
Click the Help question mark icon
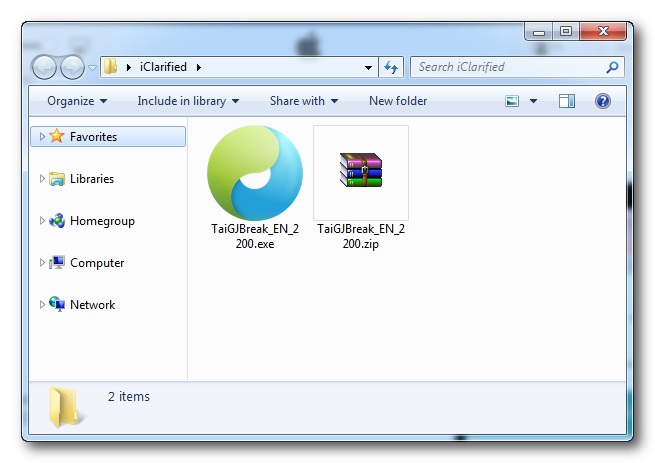603,101
